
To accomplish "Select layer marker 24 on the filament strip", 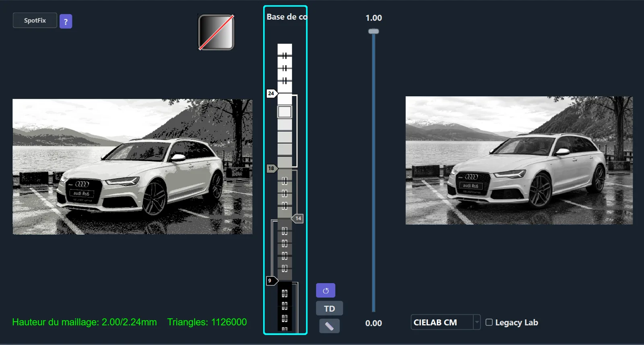I will click(x=272, y=94).
